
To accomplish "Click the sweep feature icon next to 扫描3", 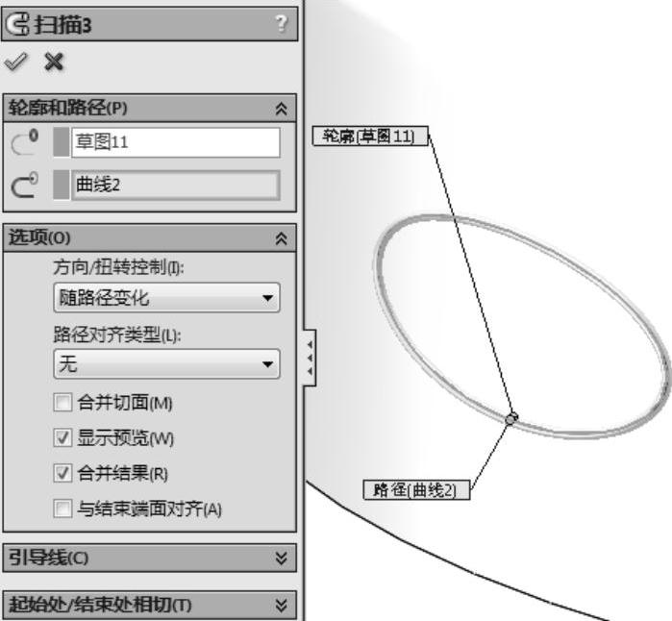I will (x=18, y=24).
